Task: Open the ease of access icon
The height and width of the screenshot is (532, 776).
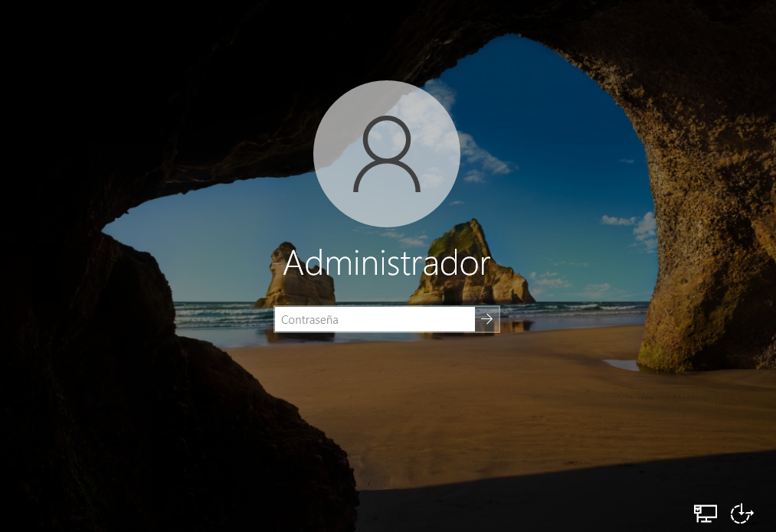Action: pyautogui.click(x=742, y=513)
